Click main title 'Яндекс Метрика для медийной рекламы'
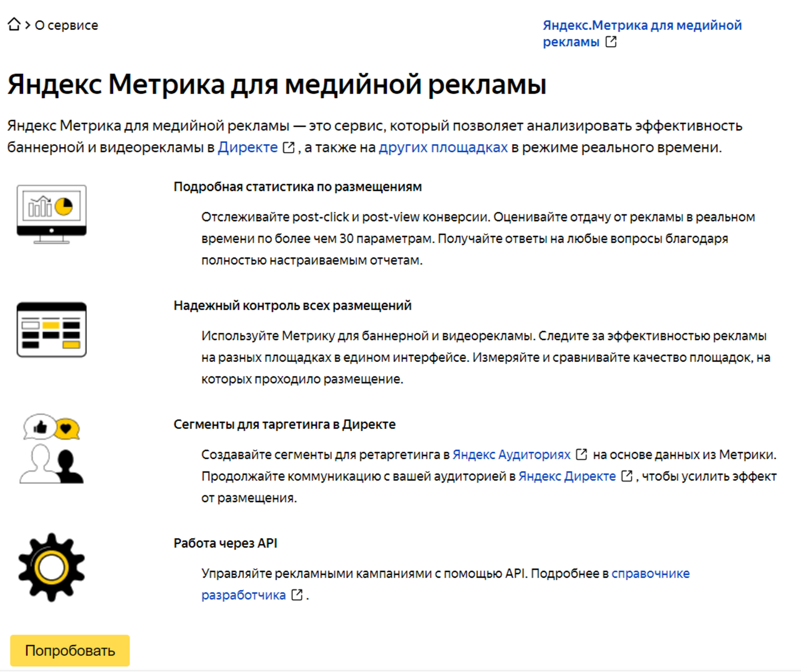Image resolution: width=801 pixels, height=672 pixels. pos(277,84)
